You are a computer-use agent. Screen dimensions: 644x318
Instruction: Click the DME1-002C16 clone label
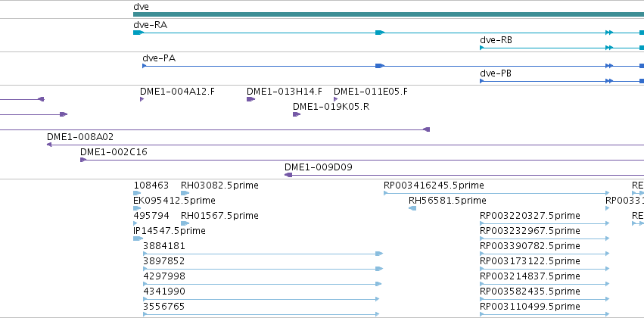pyautogui.click(x=114, y=152)
